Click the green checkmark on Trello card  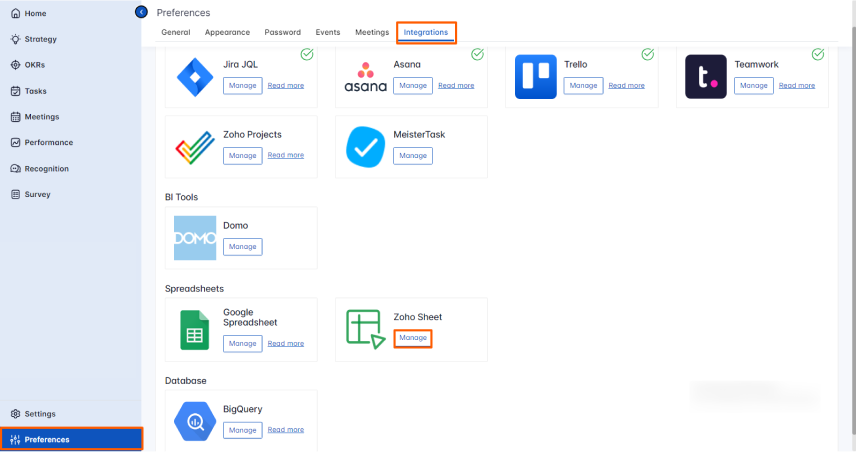point(647,54)
